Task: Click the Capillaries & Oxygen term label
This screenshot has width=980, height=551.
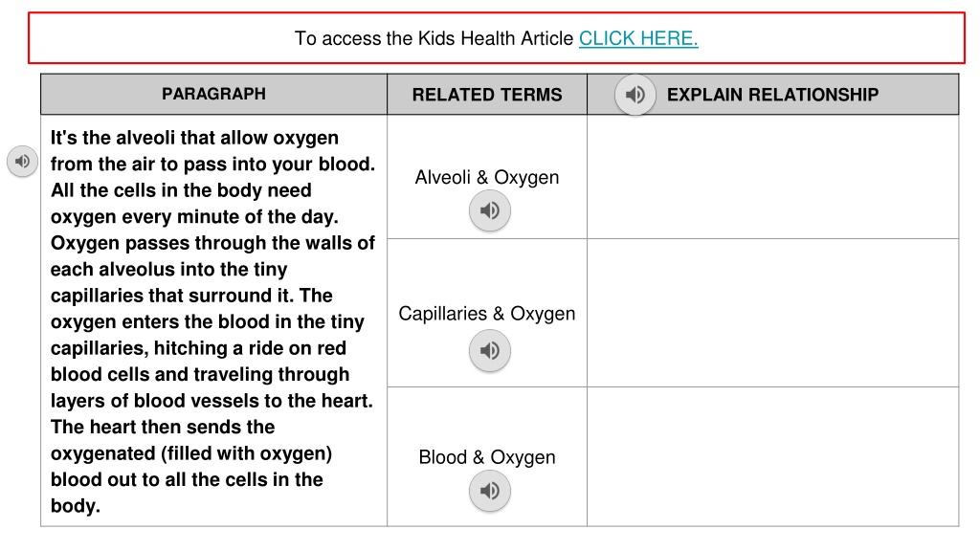Action: [x=487, y=314]
